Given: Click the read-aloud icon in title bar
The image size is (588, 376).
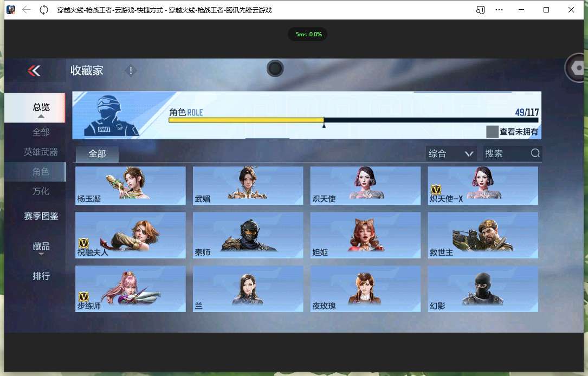Looking at the screenshot, I should [480, 10].
